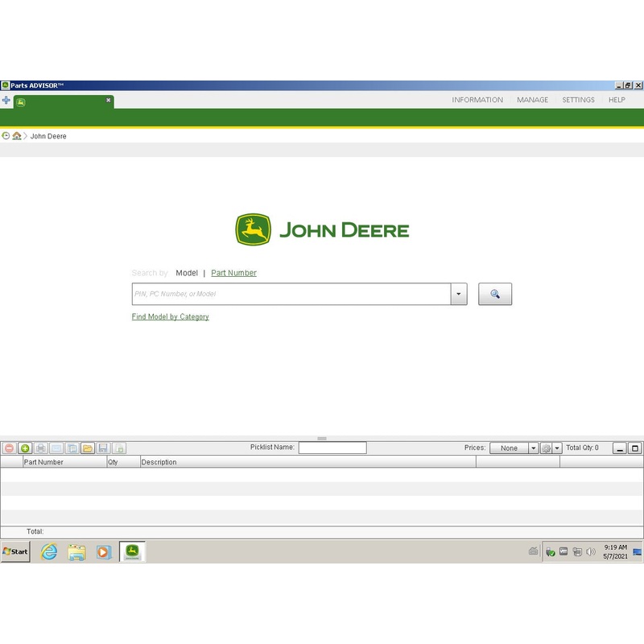The height and width of the screenshot is (644, 644).
Task: Open the network tray icon
Action: [577, 551]
